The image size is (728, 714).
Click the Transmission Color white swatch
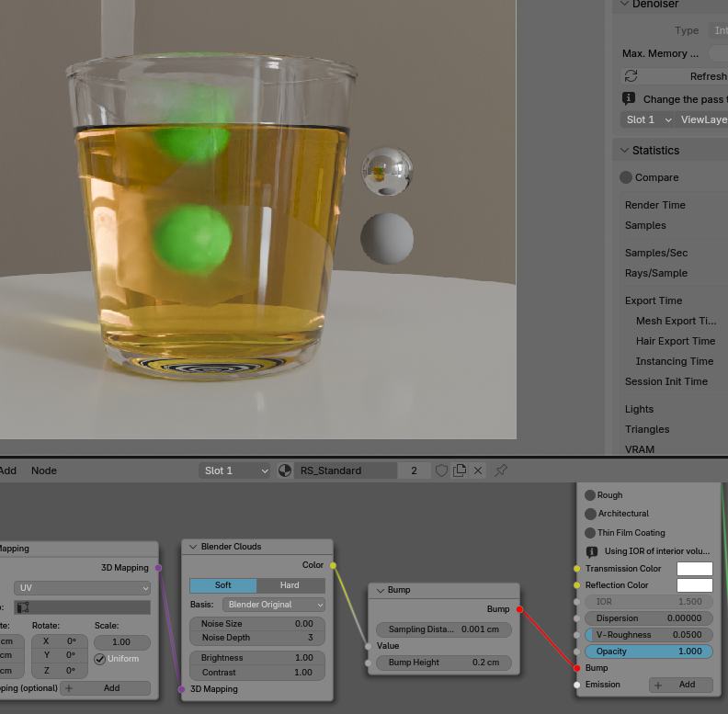coord(694,569)
